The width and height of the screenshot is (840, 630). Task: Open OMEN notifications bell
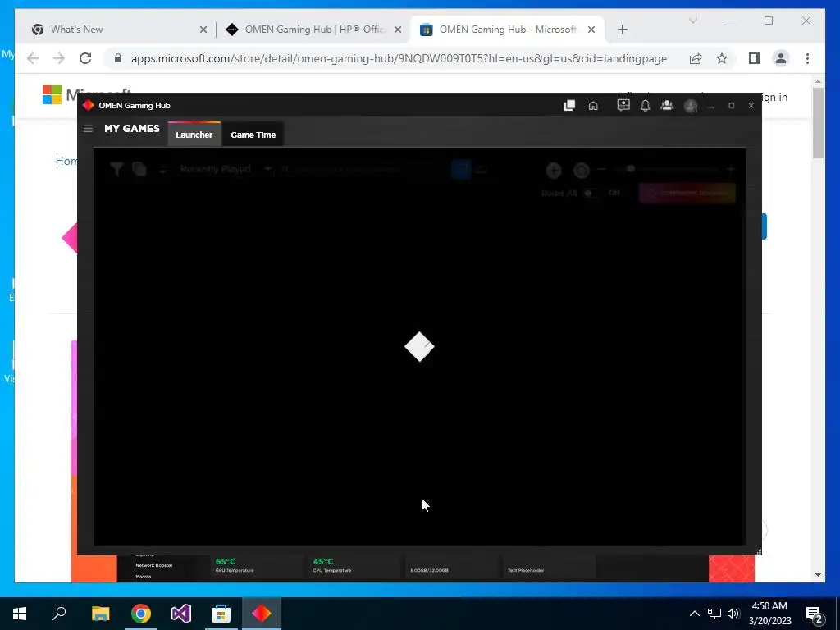[645, 106]
